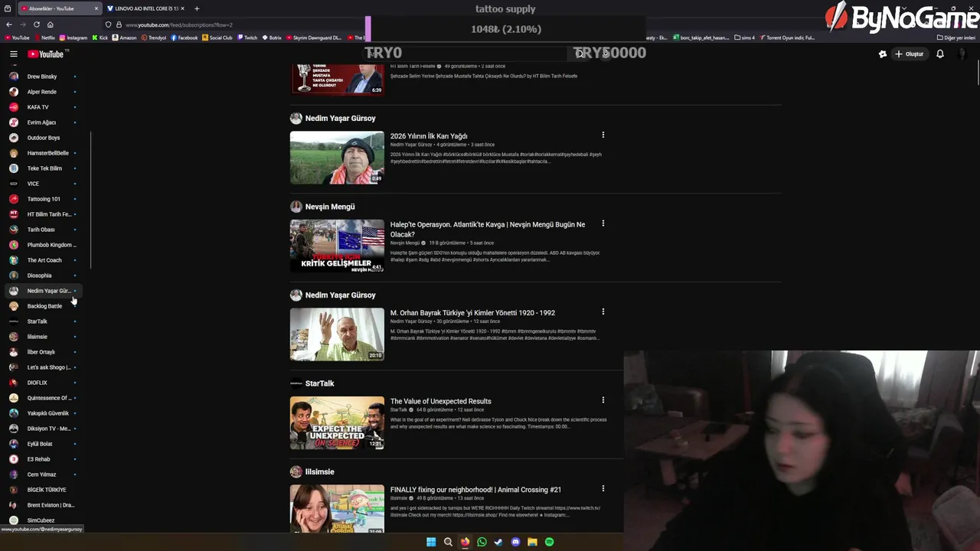Open Discord from the taskbar
980x551 pixels.
point(515,542)
